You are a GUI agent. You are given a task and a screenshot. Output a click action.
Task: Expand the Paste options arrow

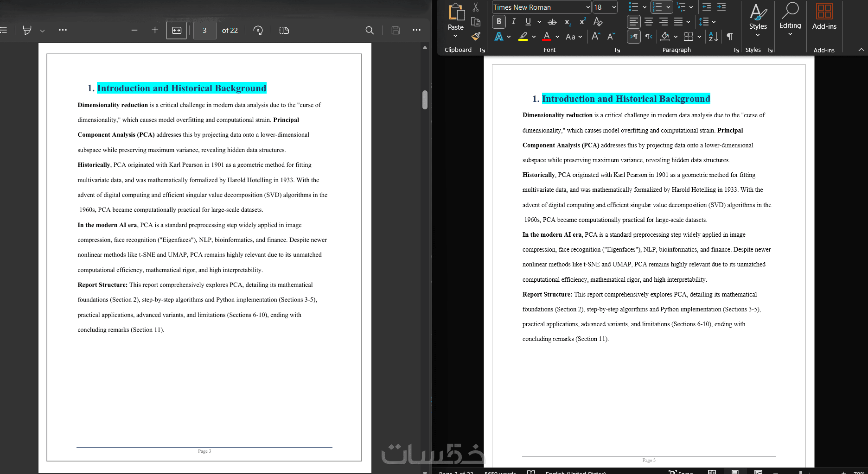455,36
